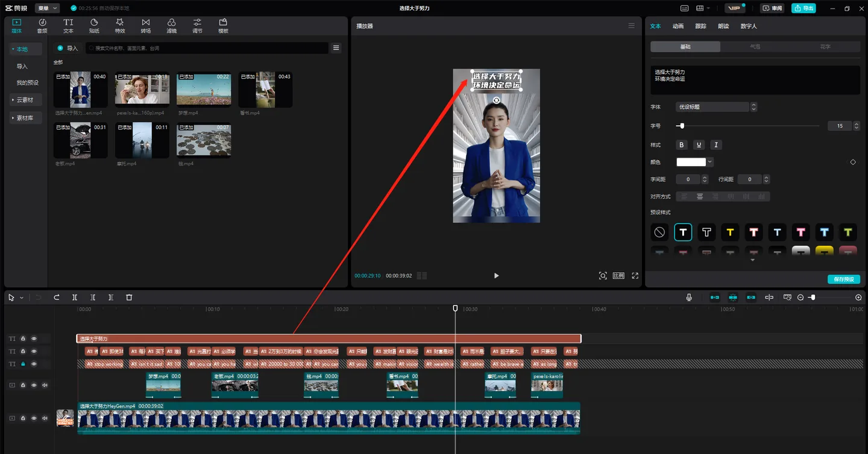Click the white text color swatch
The width and height of the screenshot is (868, 454).
[691, 162]
